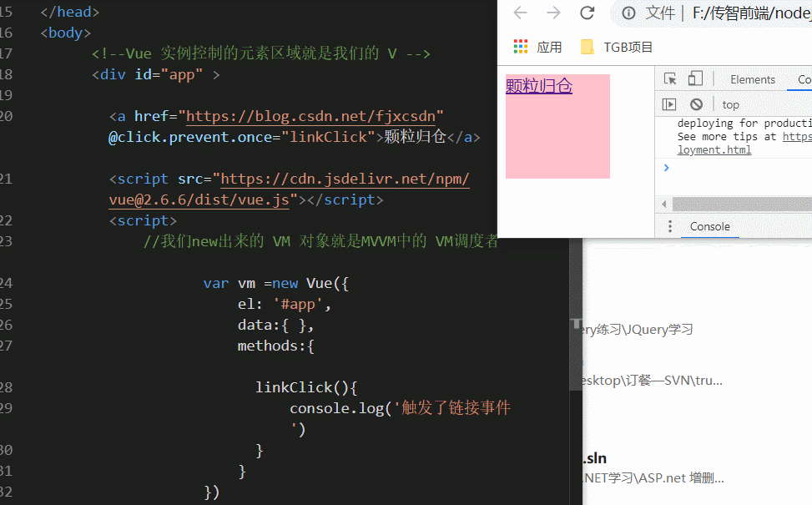The width and height of the screenshot is (812, 505).
Task: Click the https link in console message
Action: point(797,137)
